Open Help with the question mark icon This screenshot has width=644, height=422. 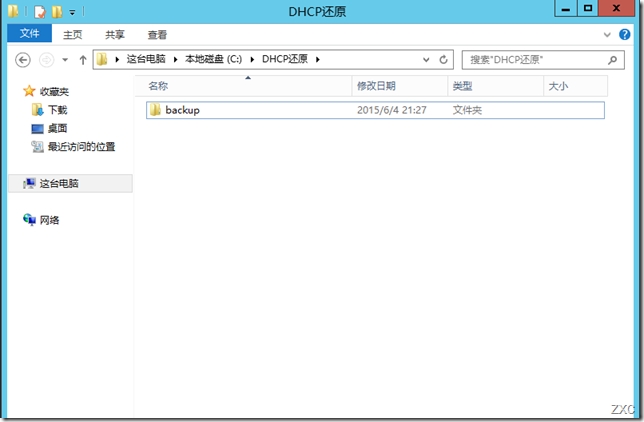625,35
